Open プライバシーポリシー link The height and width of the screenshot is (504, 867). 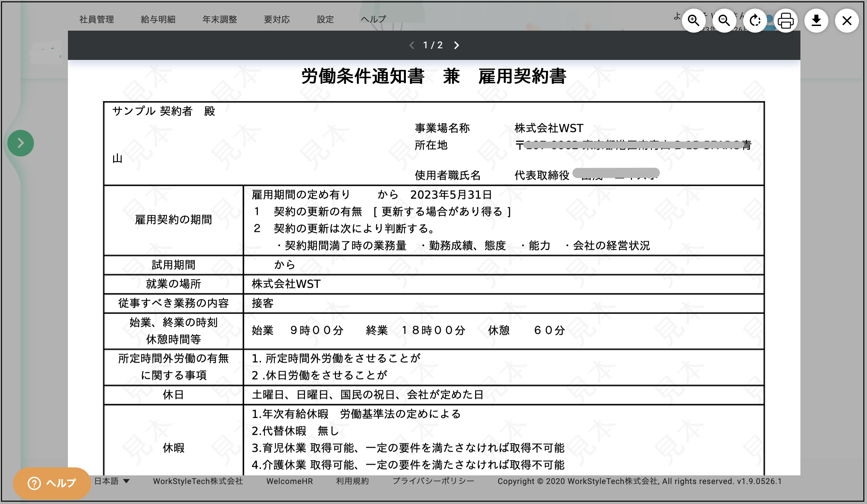pyautogui.click(x=433, y=481)
